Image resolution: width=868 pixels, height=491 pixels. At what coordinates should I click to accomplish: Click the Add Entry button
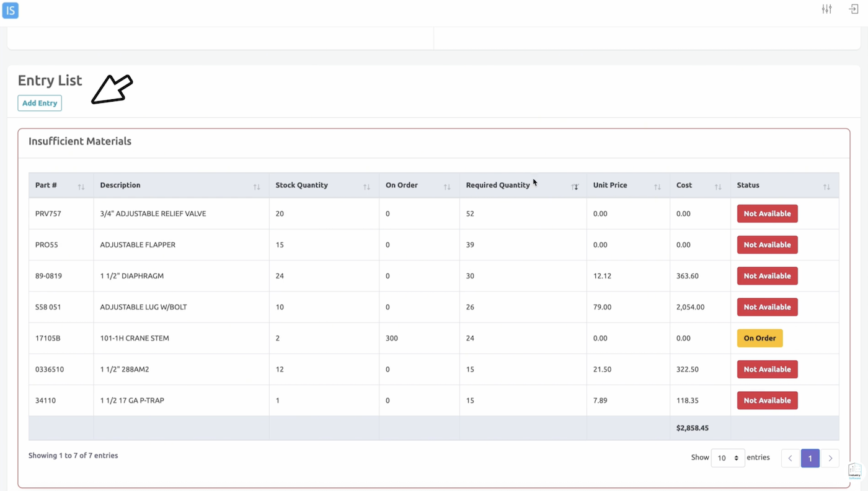click(39, 103)
